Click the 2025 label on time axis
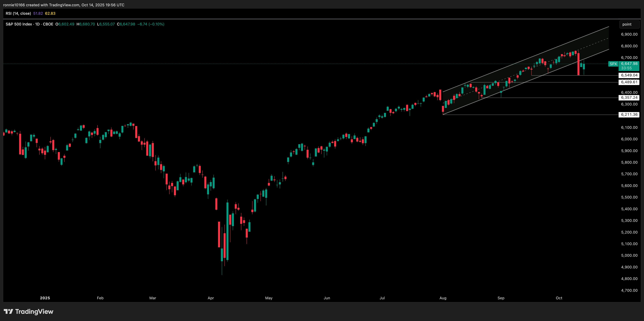644x321 pixels. coord(45,298)
